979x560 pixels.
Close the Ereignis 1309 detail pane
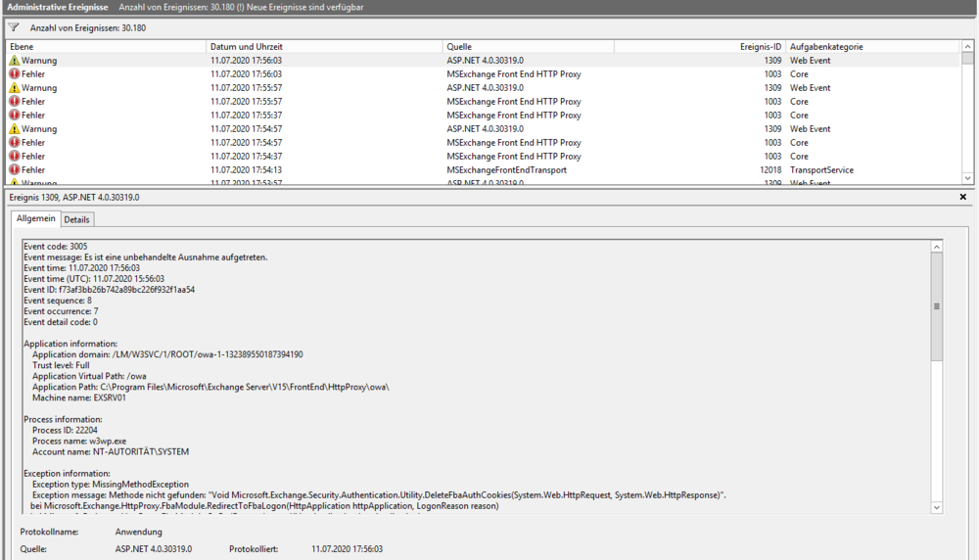[x=963, y=197]
